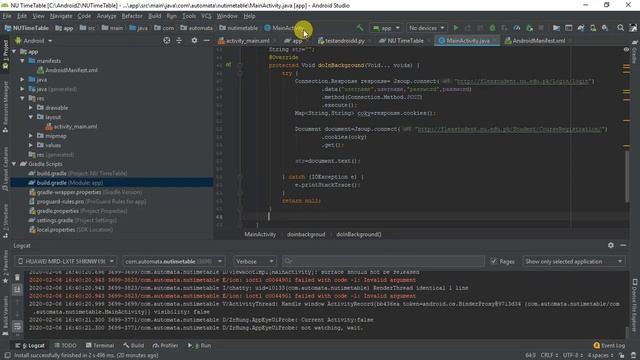Hide the Logcat panel with the minus icon
This screenshot has width=640, height=360.
[623, 245]
